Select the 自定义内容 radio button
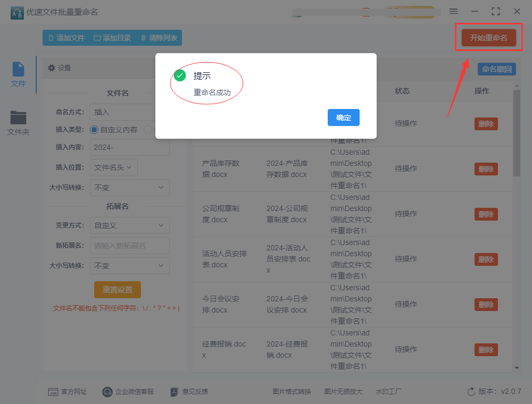This screenshot has width=532, height=404. pyautogui.click(x=94, y=130)
